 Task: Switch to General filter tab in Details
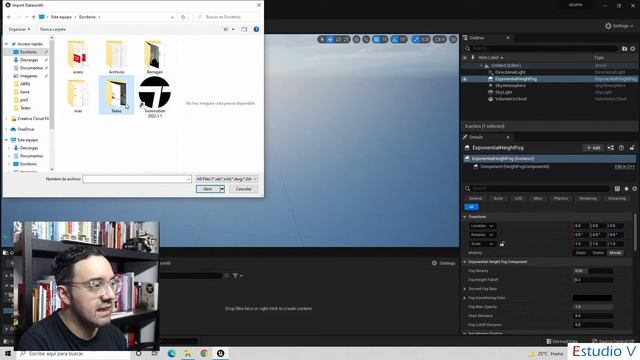[475, 198]
